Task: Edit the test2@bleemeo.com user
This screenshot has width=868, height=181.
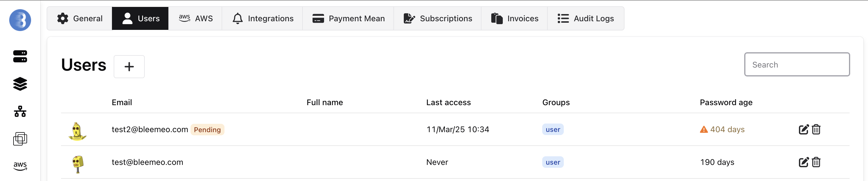Action: click(803, 130)
